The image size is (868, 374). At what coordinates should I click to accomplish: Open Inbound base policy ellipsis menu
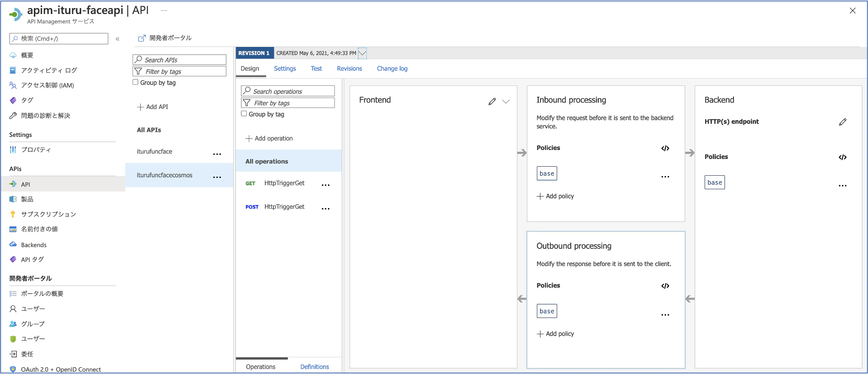click(665, 177)
